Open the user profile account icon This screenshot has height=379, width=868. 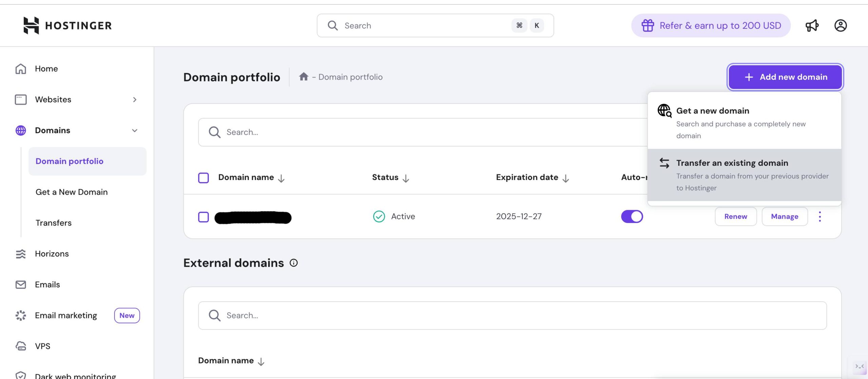pyautogui.click(x=840, y=25)
